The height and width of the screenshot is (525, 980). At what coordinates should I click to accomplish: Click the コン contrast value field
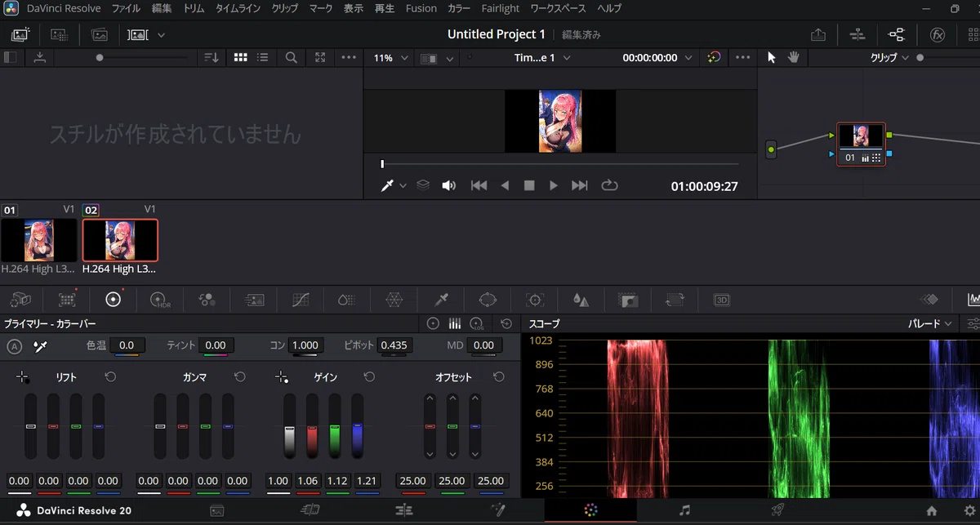[x=305, y=346]
